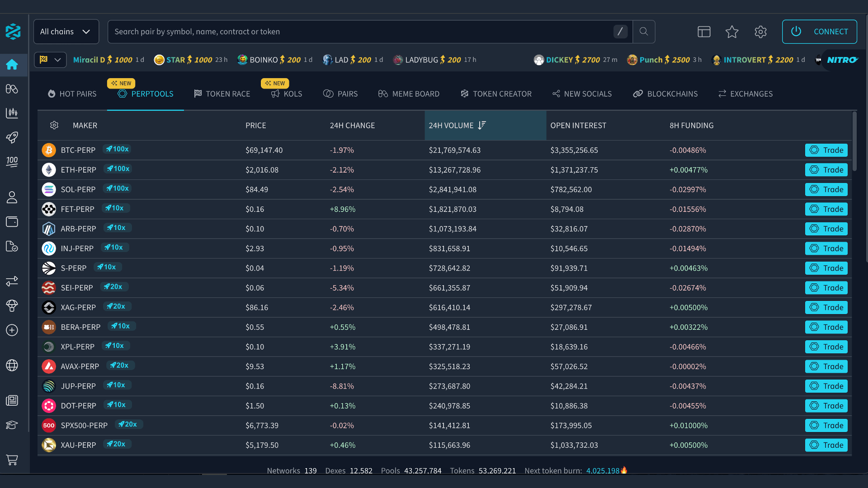Click Trade on the BTC-PERP row
Image resolution: width=868 pixels, height=488 pixels.
(x=826, y=150)
